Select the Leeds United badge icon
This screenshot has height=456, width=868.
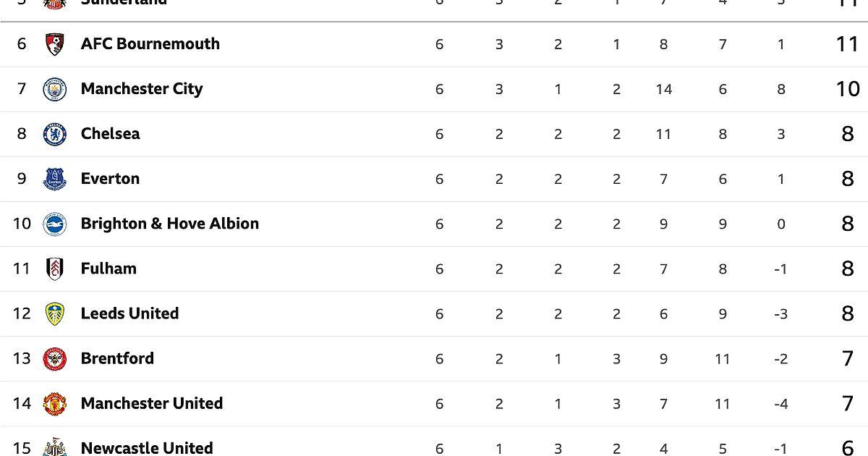tap(55, 313)
